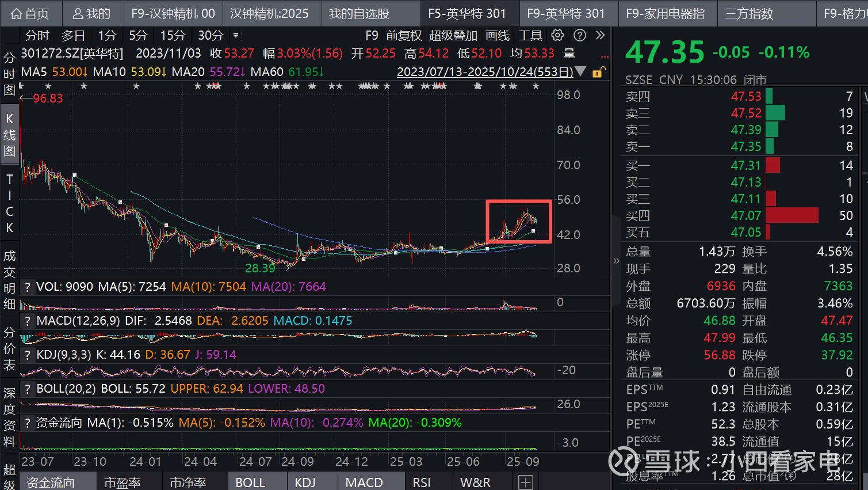Click the 卖四 47.53 order row

740,96
